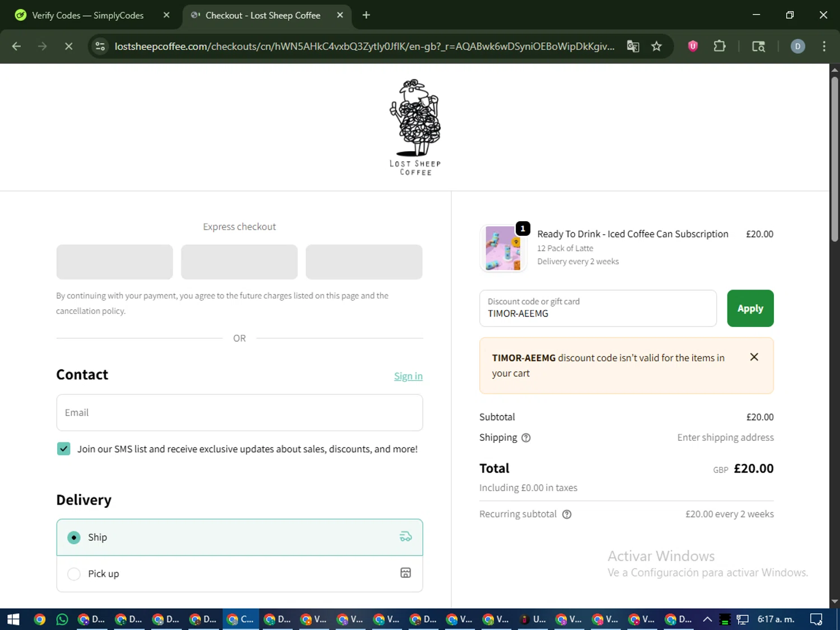840x630 pixels.
Task: Open the Chrome three-dot menu
Action: pyautogui.click(x=824, y=46)
